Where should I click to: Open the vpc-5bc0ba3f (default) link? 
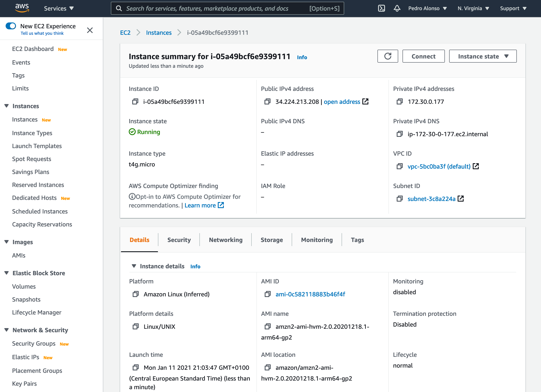click(439, 166)
